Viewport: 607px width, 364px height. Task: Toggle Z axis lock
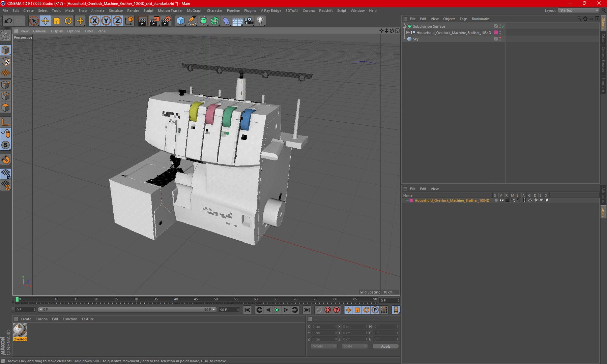click(x=117, y=21)
